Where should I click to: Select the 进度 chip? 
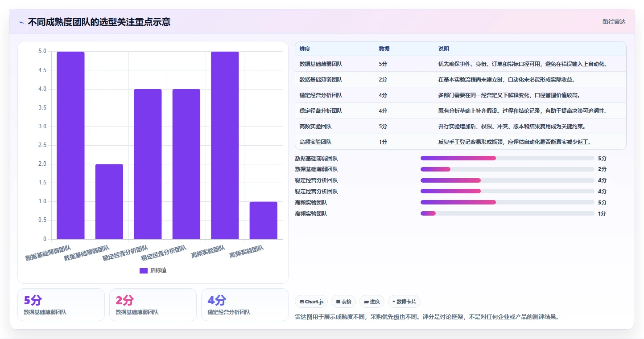pos(372,302)
